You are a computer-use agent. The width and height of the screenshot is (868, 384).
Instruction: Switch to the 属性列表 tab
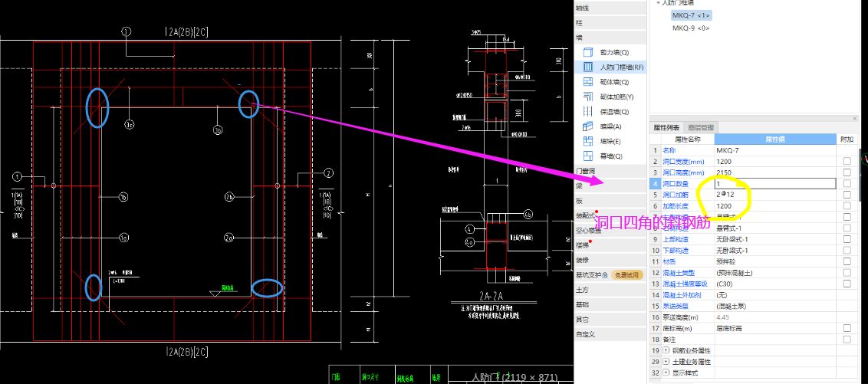point(666,128)
